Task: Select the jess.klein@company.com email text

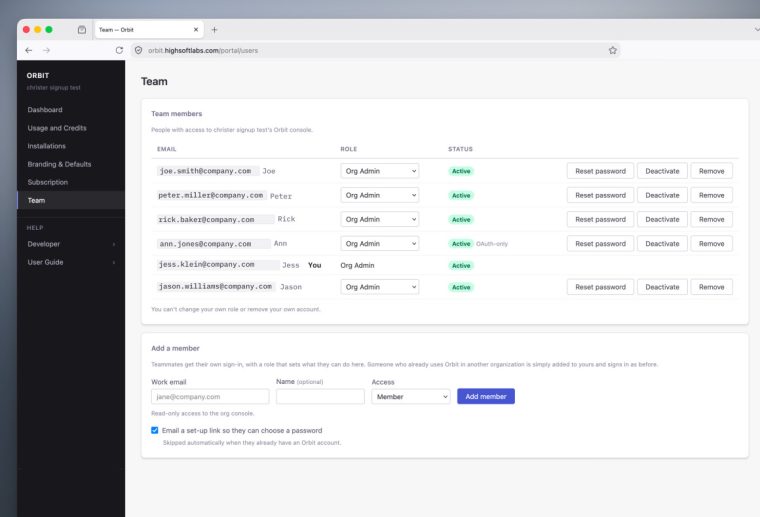Action: point(206,265)
